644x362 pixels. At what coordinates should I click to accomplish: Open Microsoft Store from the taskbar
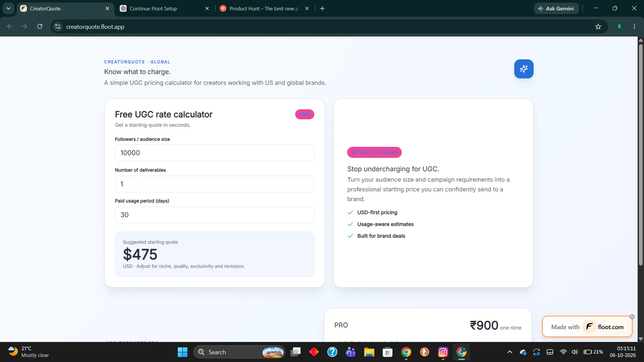tap(387, 352)
